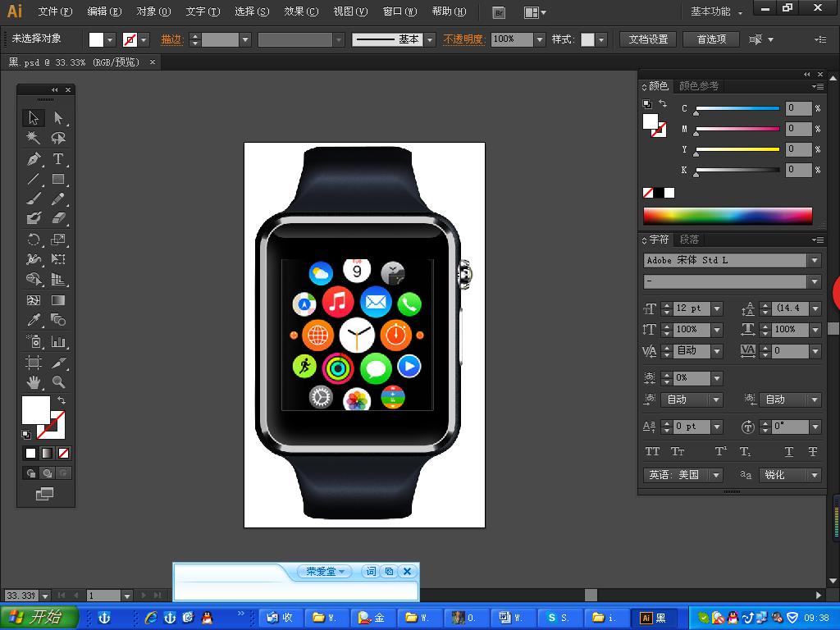Select the Magic Wand tool

[x=33, y=138]
